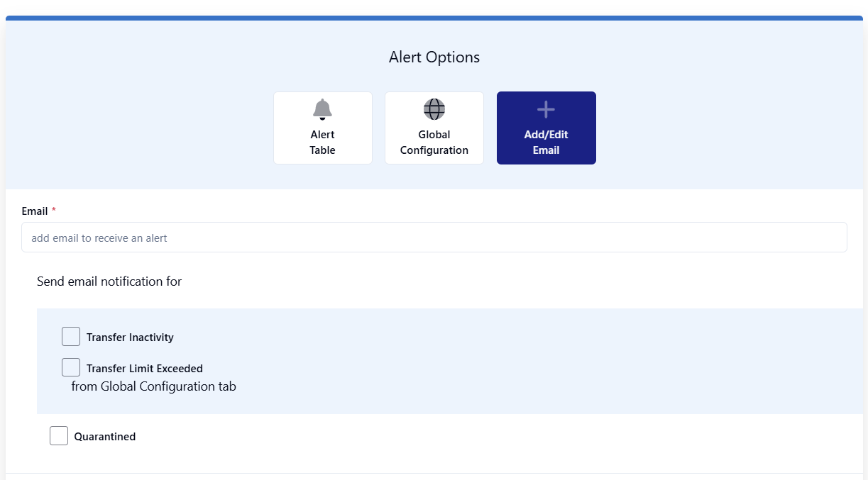Click the Transfer Inactivity label text
Screen dimensions: 868x480
click(x=130, y=337)
